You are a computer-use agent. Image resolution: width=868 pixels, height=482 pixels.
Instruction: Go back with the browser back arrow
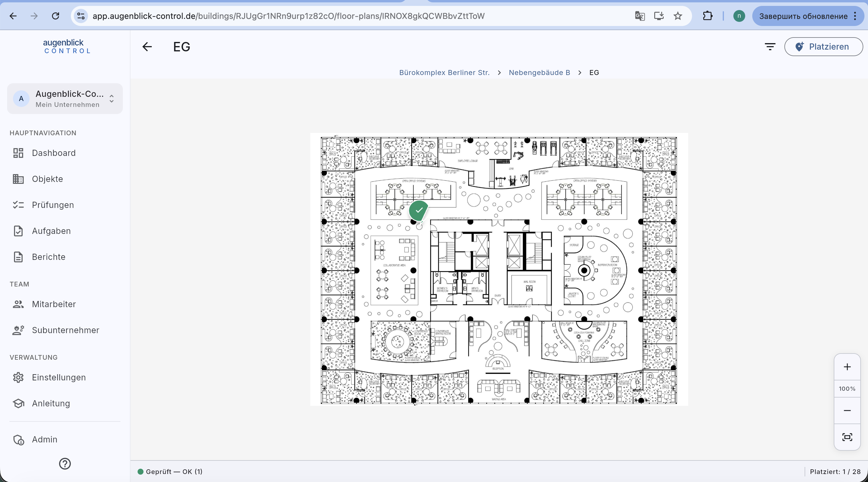tap(13, 16)
